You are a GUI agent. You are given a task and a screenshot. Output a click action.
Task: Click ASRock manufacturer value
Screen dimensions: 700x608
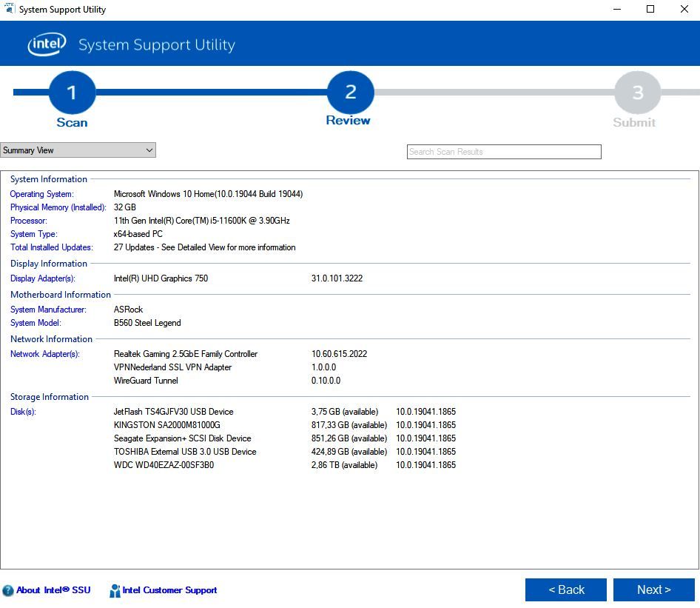click(x=129, y=310)
